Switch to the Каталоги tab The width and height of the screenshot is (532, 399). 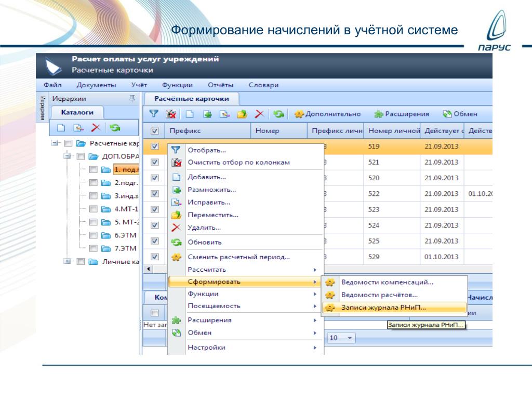coord(77,112)
